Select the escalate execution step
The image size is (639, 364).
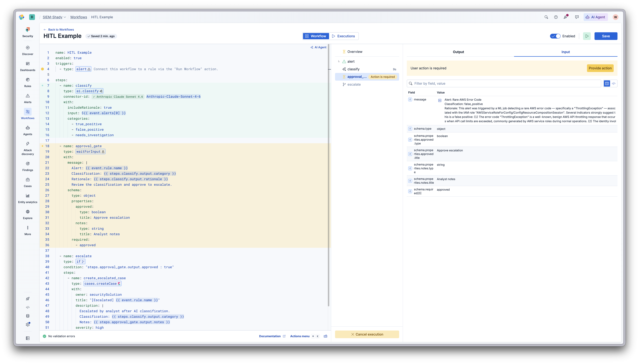[x=367, y=84]
